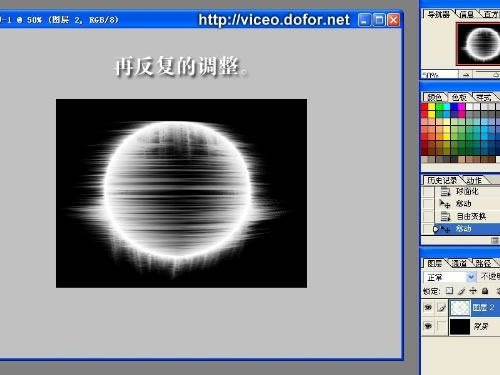
Task: Click the lock image pixels brush icon
Action: (x=461, y=291)
